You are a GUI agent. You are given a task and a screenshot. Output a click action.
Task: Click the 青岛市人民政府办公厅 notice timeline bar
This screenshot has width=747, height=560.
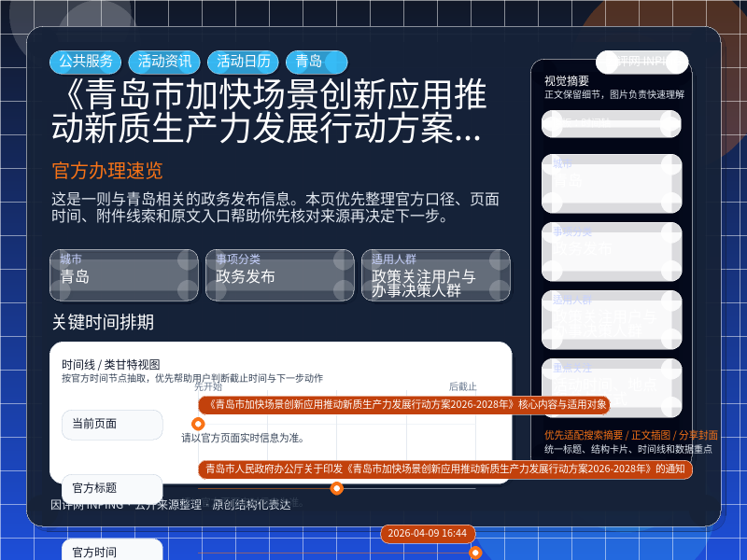coord(444,469)
